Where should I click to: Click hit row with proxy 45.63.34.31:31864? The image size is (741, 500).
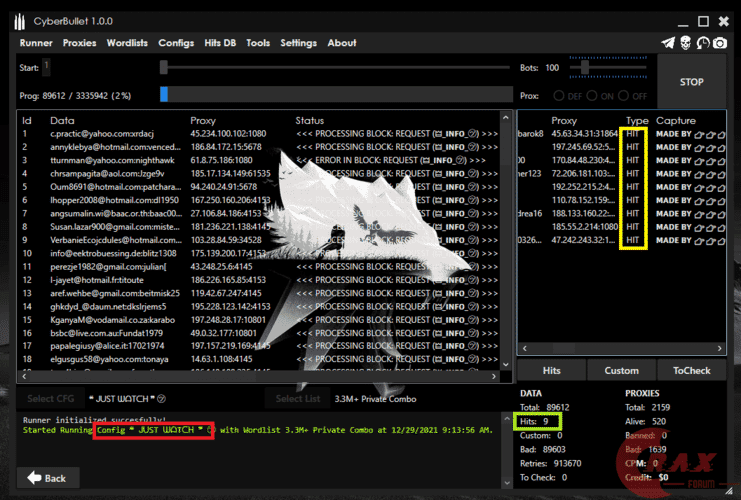(x=621, y=134)
